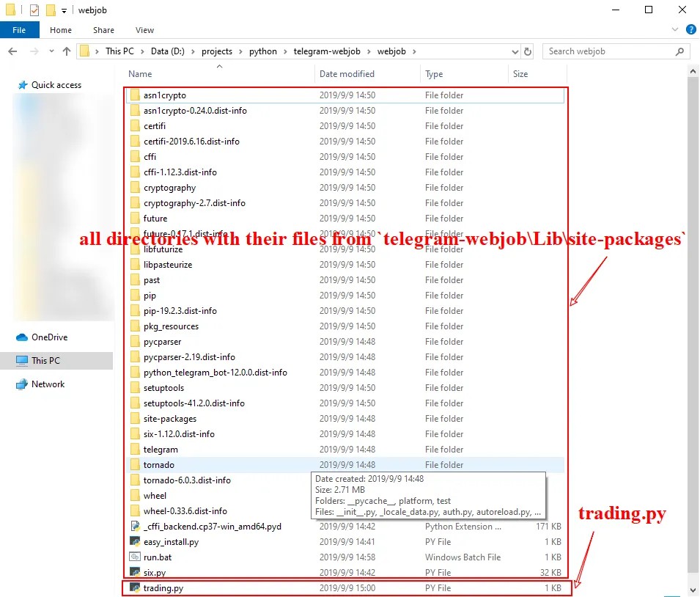This screenshot has height=597, width=700.
Task: Select six-1.12.0.dist-info folder name
Action: (x=179, y=434)
